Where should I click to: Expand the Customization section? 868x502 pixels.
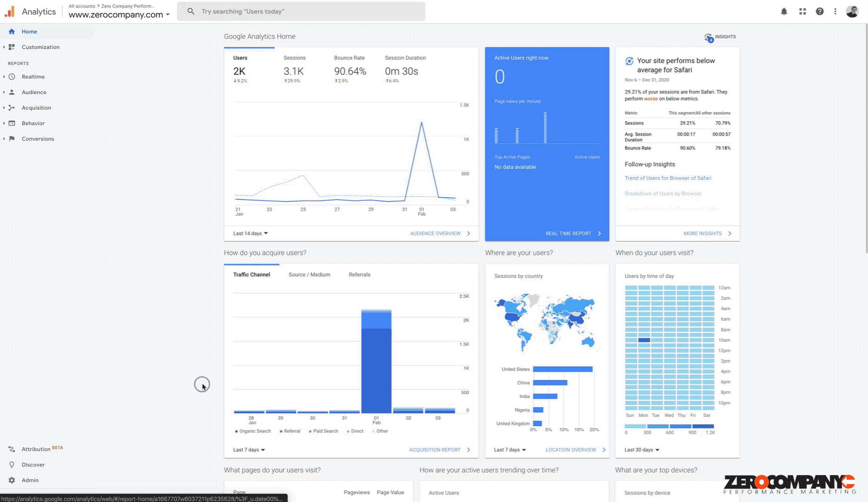[x=4, y=47]
